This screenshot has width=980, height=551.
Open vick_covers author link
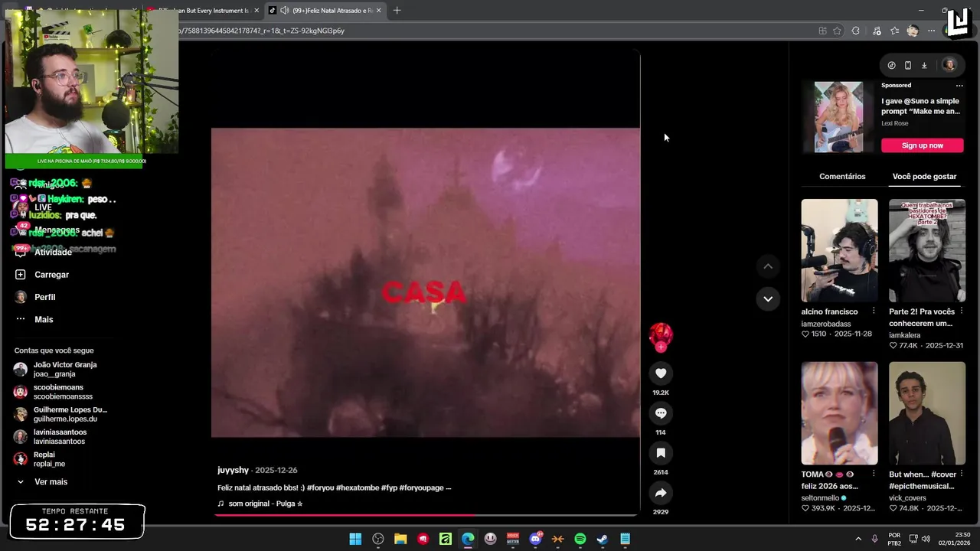907,498
